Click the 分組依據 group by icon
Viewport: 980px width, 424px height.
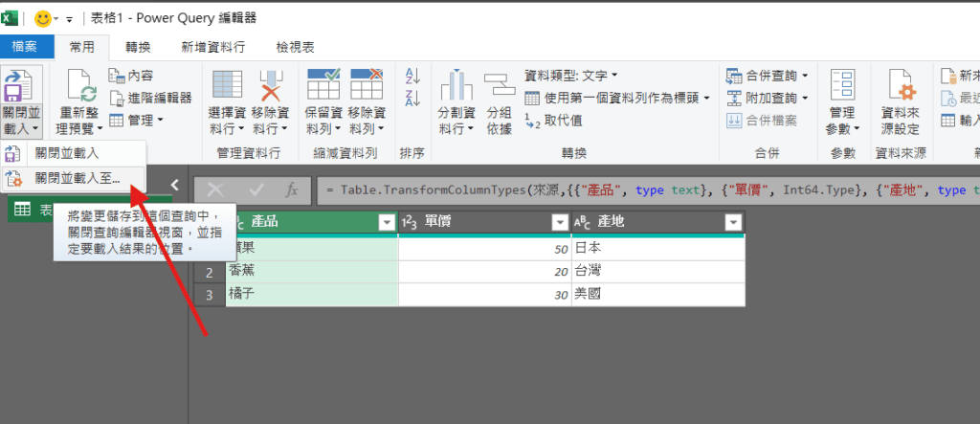pos(499,88)
